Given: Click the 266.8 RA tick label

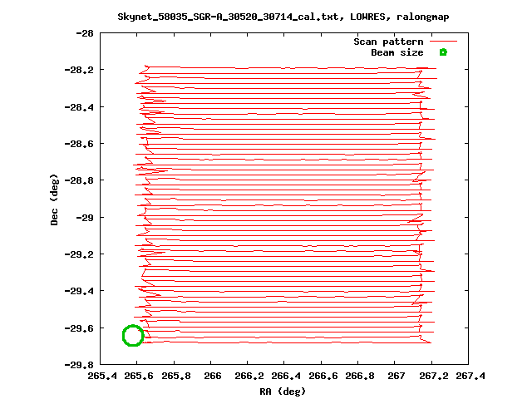Looking at the screenshot, I should click(x=360, y=376).
